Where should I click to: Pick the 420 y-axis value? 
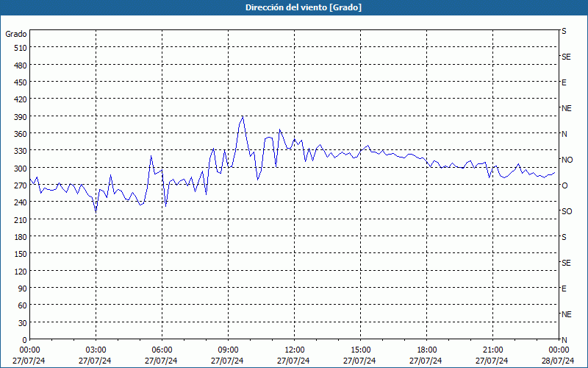pos(21,99)
